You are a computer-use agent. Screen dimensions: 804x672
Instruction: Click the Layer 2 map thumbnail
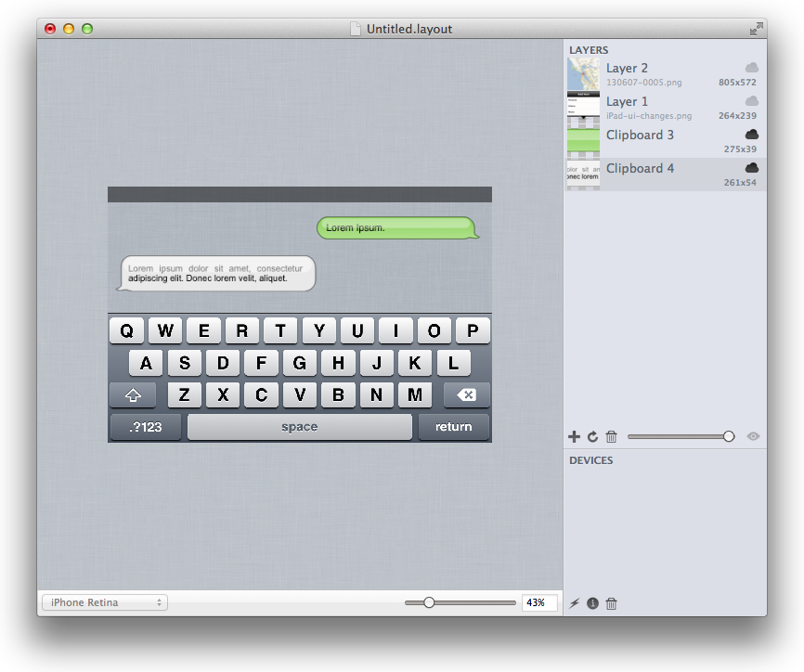click(x=584, y=74)
